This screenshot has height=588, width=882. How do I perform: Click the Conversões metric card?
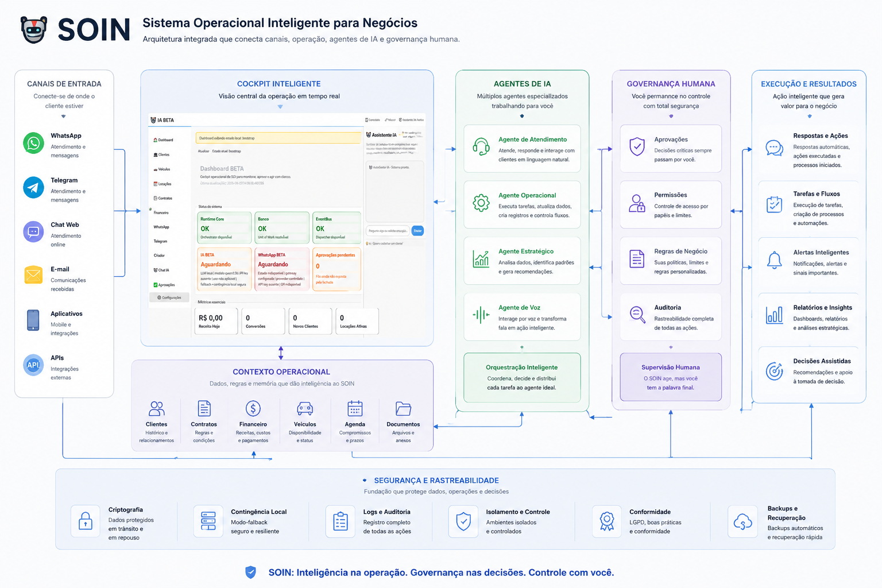pos(264,321)
